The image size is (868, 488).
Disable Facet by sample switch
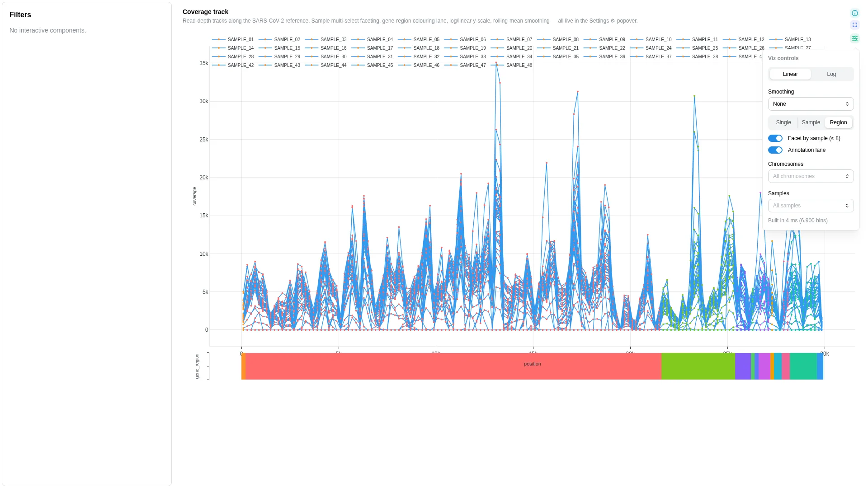click(775, 138)
